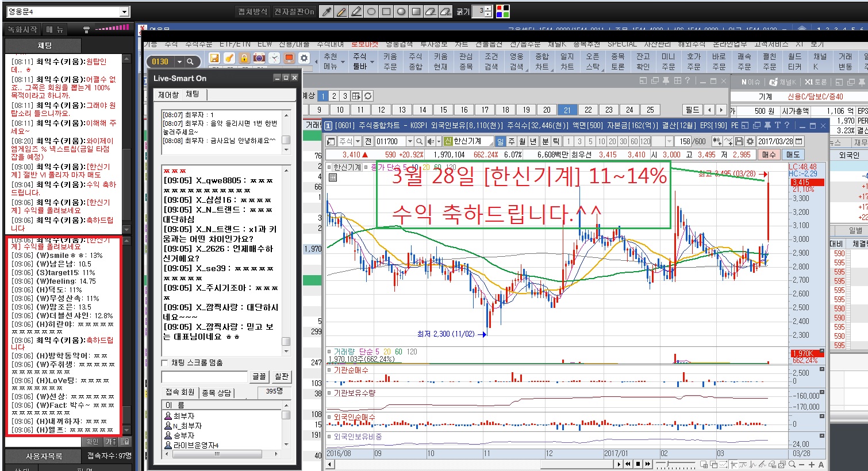The width and height of the screenshot is (868, 471).
Task: Click the 칠판 button in Live-Smart
Action: (x=281, y=376)
